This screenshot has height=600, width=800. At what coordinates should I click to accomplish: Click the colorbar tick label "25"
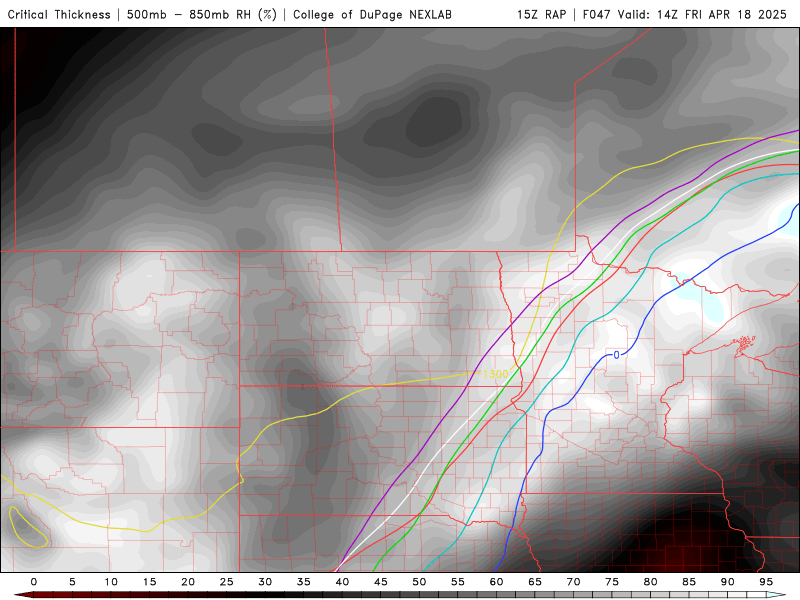pos(227,582)
